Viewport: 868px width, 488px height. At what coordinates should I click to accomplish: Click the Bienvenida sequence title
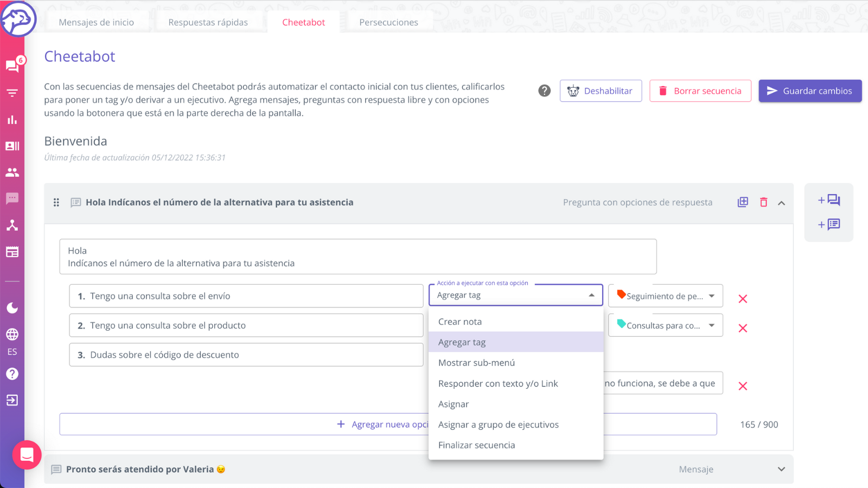[x=76, y=141]
